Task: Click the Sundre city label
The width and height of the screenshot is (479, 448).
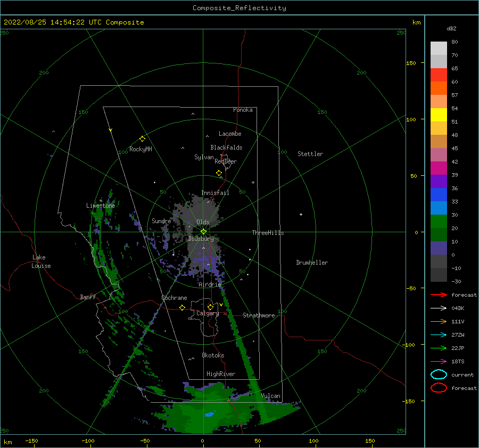Action: coord(161,221)
